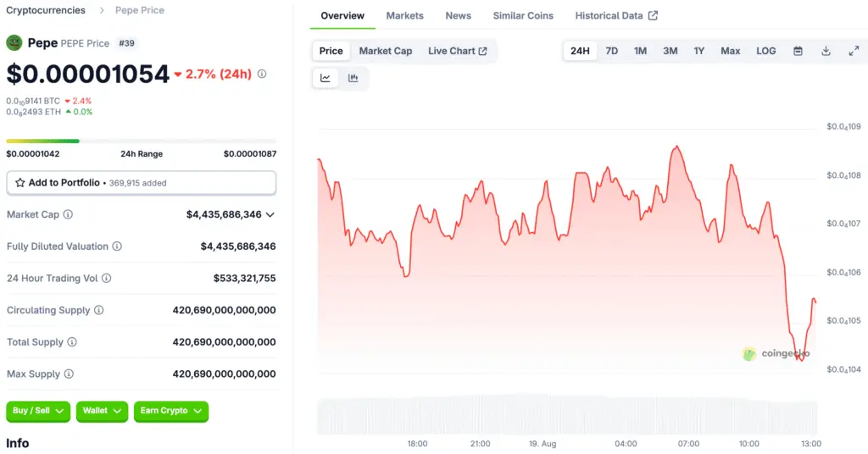Click the $4,435,686,346 Market Cap value
The height and width of the screenshot is (454, 868).
click(224, 214)
